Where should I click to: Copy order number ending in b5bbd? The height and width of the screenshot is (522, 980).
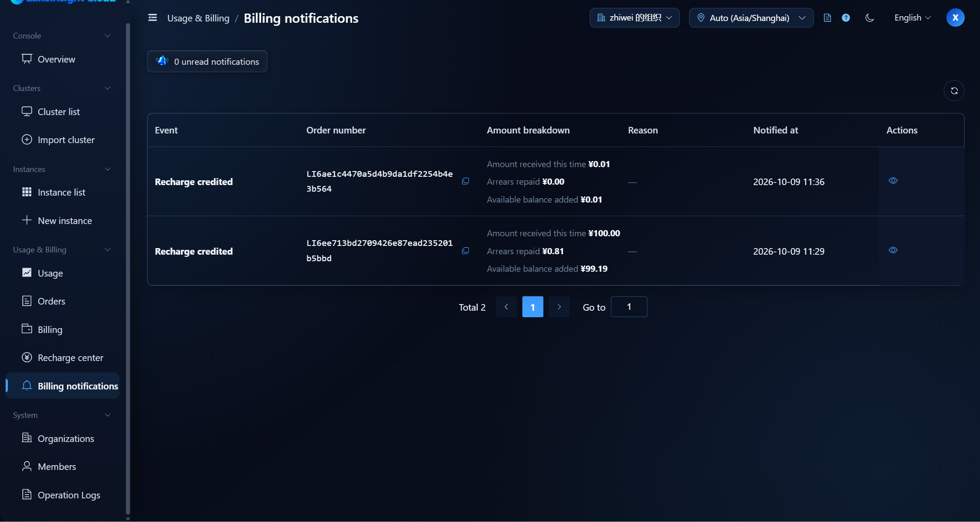click(x=465, y=251)
